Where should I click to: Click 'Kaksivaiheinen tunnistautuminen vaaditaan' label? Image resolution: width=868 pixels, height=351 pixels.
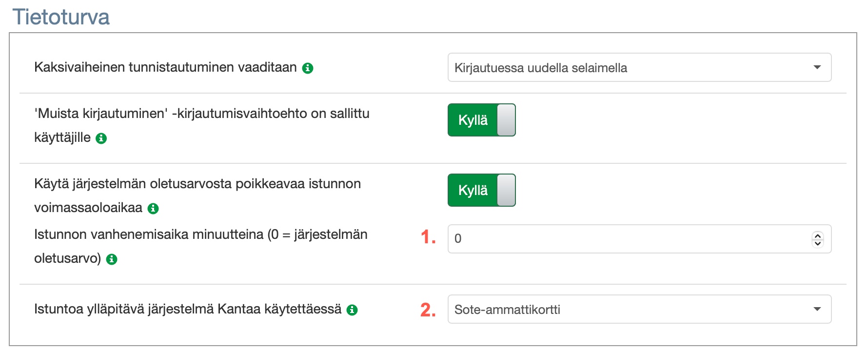(165, 67)
